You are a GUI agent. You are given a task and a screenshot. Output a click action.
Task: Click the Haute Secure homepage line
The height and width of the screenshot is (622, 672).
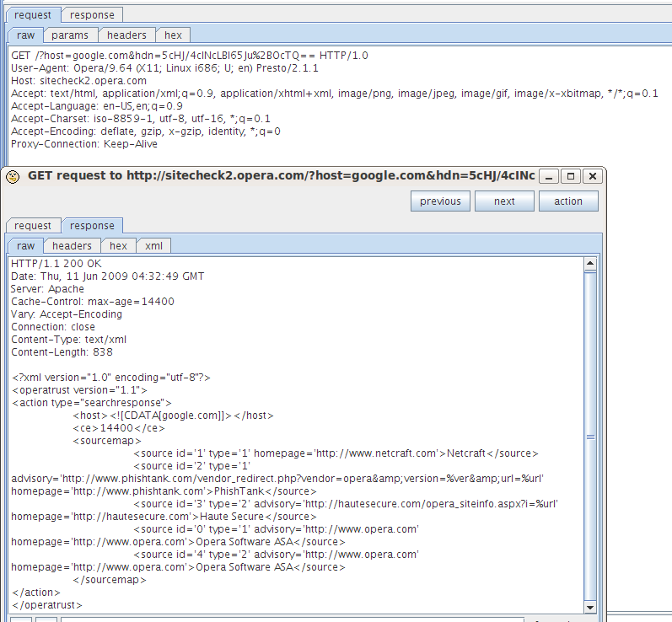point(164,517)
